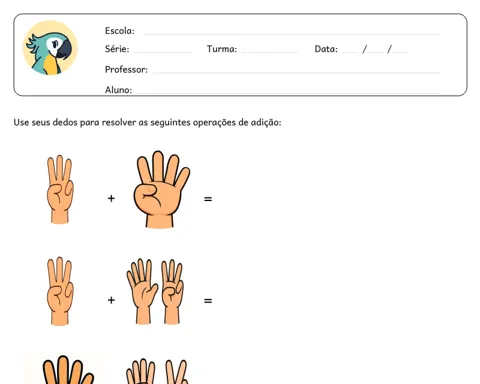This screenshot has width=480, height=384.
Task: Click the plus sign in second equation
Action: click(x=111, y=300)
